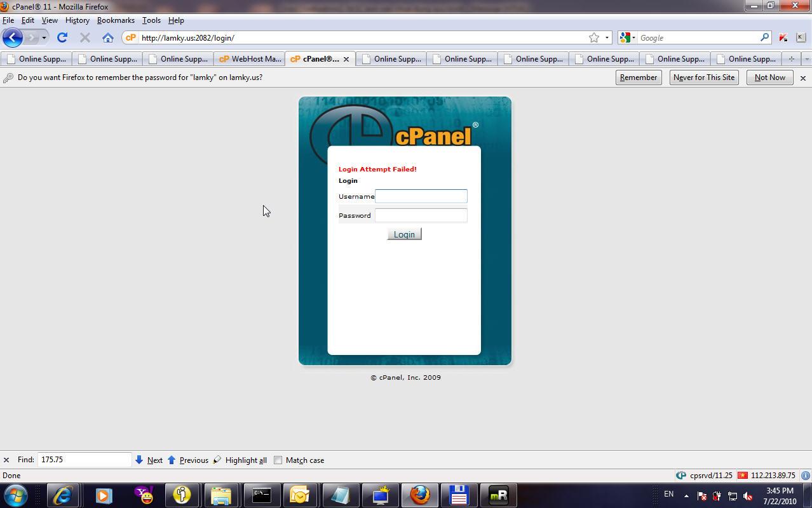812x508 pixels.
Task: Find Previous match
Action: (x=188, y=460)
